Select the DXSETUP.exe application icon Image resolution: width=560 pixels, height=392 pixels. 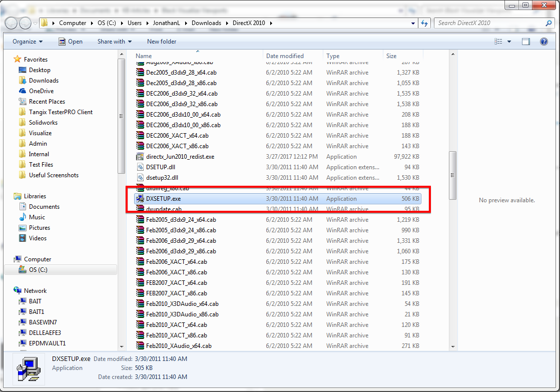tap(140, 199)
